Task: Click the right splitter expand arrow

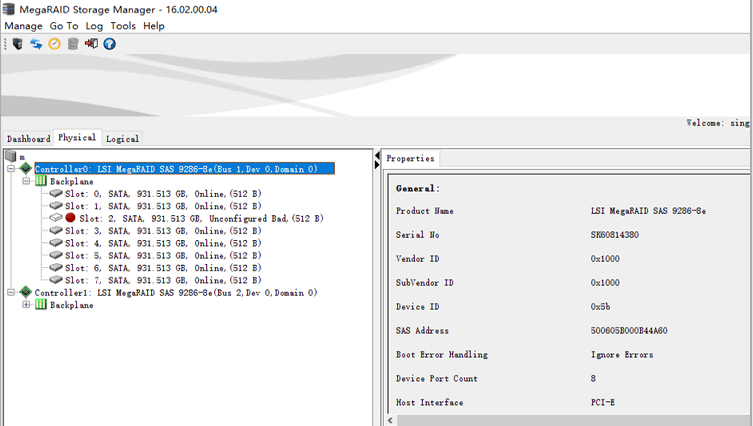Action: coord(377,165)
